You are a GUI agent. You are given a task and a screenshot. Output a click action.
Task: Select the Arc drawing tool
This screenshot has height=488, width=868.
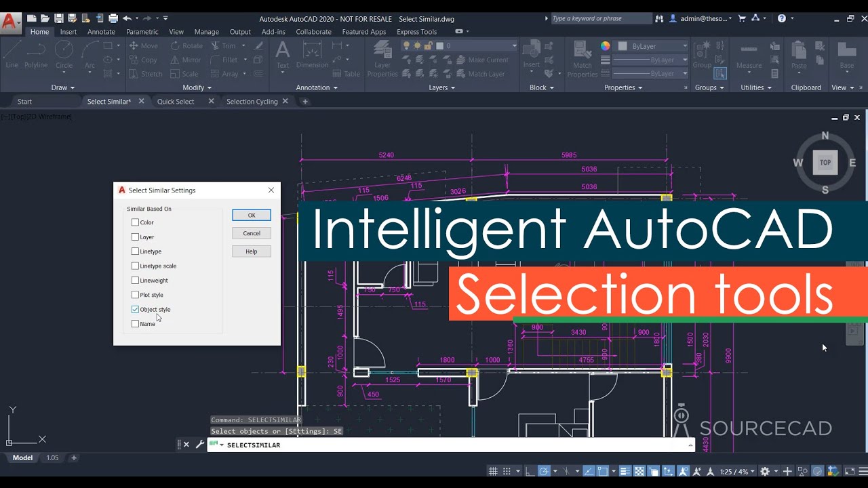coord(90,54)
